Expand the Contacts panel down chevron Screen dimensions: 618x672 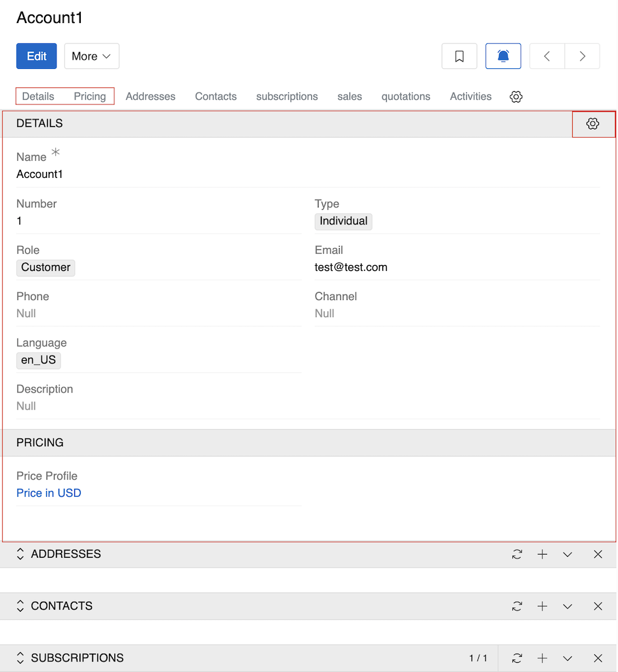point(567,606)
